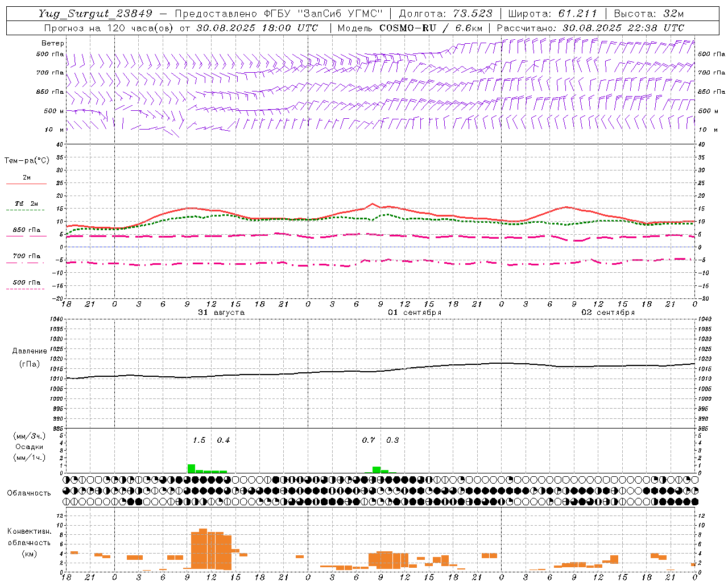Screen dimensions: 728x582
Task: Click the precipitation amount 0.7
Action: (x=369, y=440)
